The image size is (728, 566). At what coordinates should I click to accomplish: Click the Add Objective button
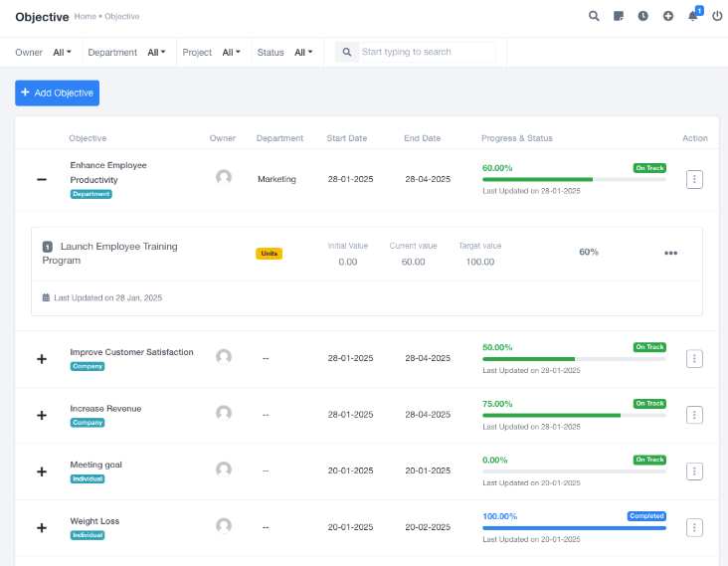tap(57, 93)
